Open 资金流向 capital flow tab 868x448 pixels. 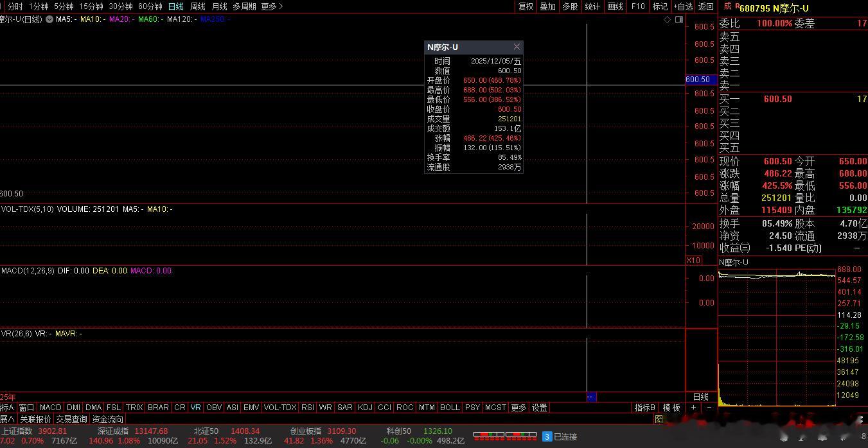(x=107, y=419)
